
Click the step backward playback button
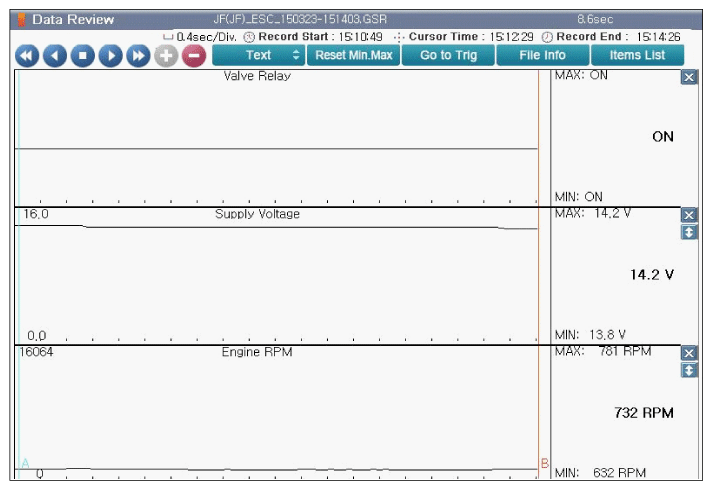pyautogui.click(x=54, y=56)
